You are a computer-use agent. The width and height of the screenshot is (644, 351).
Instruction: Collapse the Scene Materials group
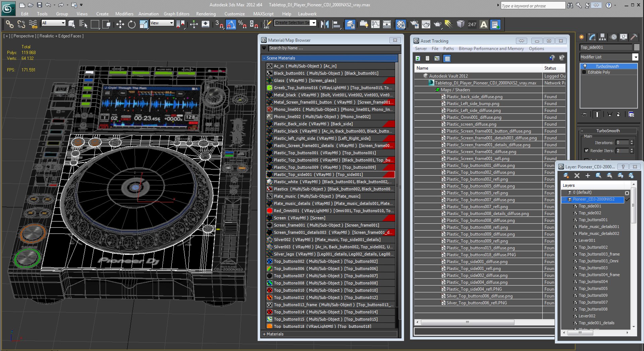(x=264, y=58)
